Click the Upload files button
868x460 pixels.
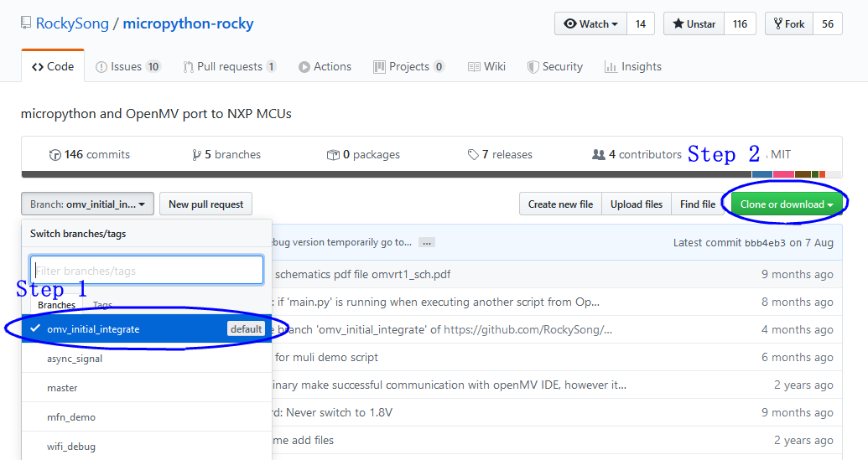pos(637,204)
